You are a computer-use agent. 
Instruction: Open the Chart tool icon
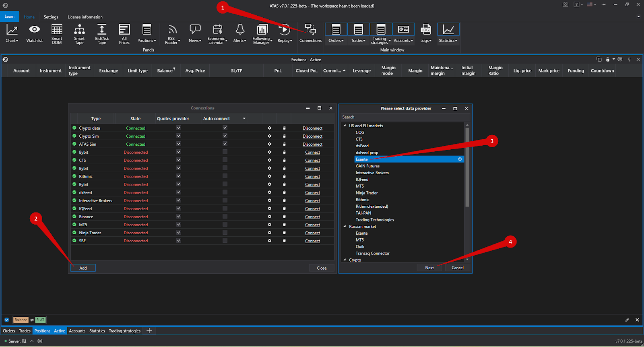12,30
